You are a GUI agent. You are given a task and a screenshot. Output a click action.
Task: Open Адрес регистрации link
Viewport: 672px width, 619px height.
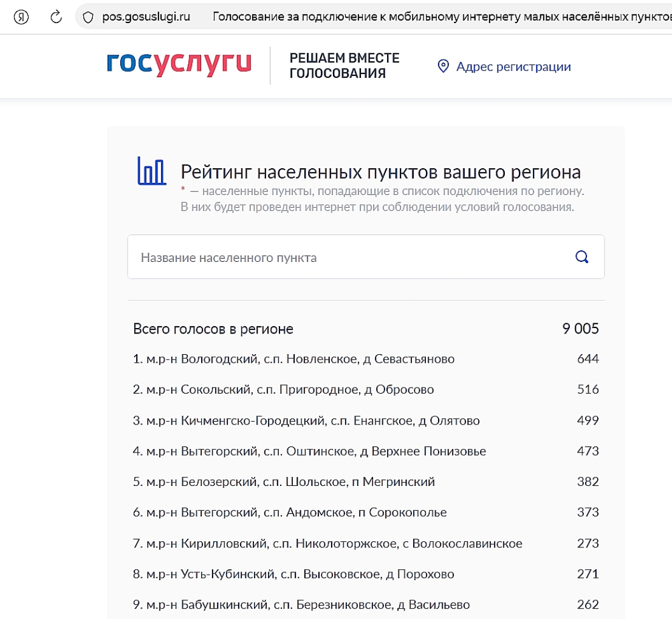click(x=513, y=67)
